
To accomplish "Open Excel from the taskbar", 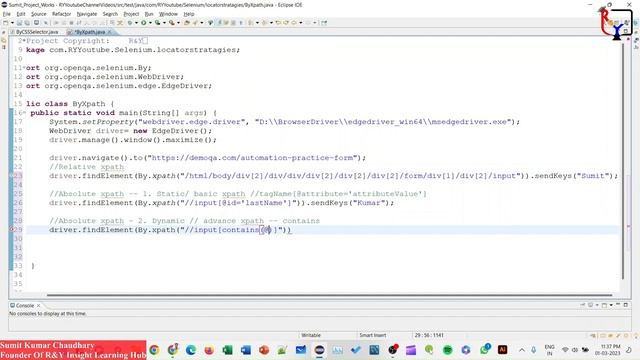I will pos(227,350).
